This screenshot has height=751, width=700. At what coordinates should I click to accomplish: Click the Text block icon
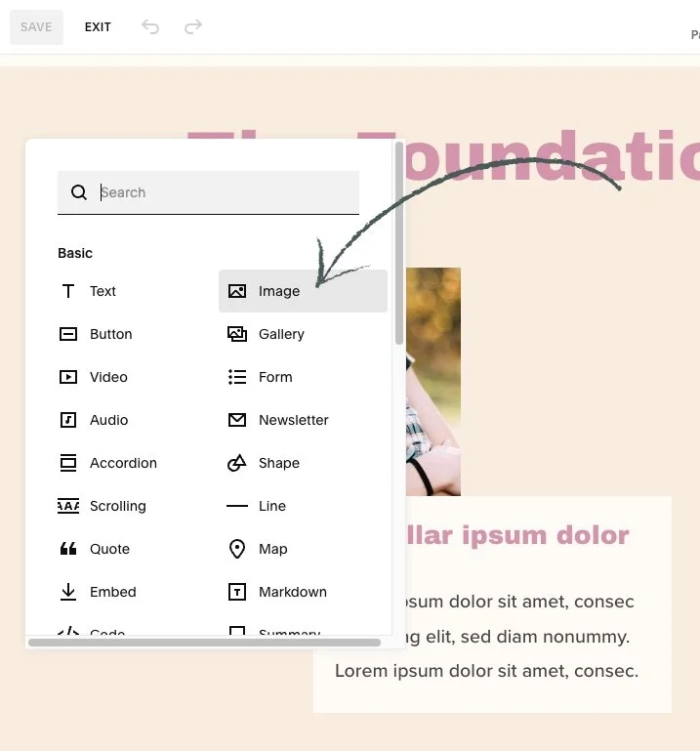68,291
